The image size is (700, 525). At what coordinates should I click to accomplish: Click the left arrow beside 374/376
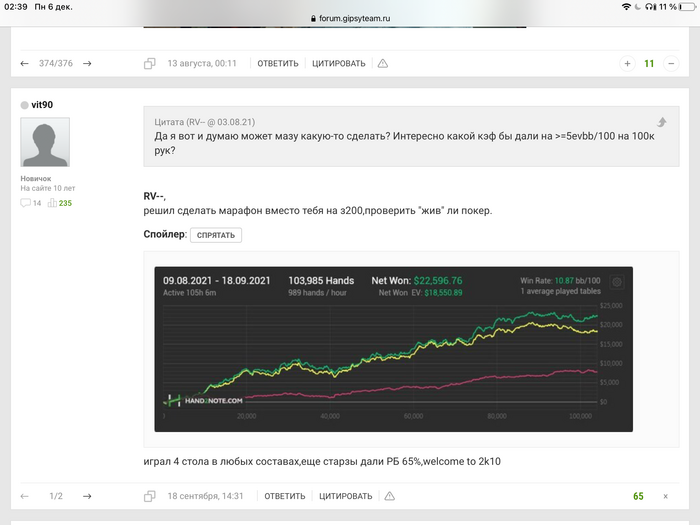pos(25,63)
